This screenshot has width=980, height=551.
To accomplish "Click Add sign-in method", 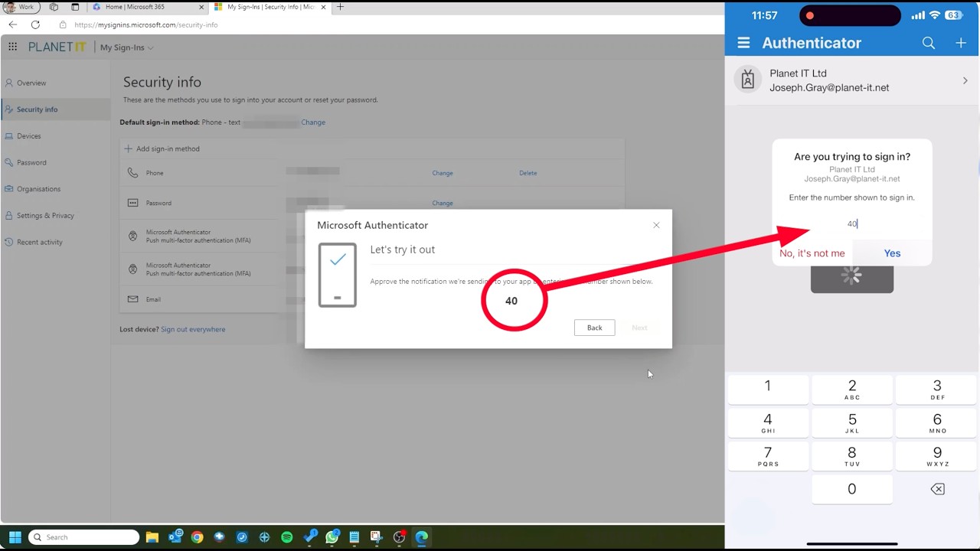I will tap(162, 148).
